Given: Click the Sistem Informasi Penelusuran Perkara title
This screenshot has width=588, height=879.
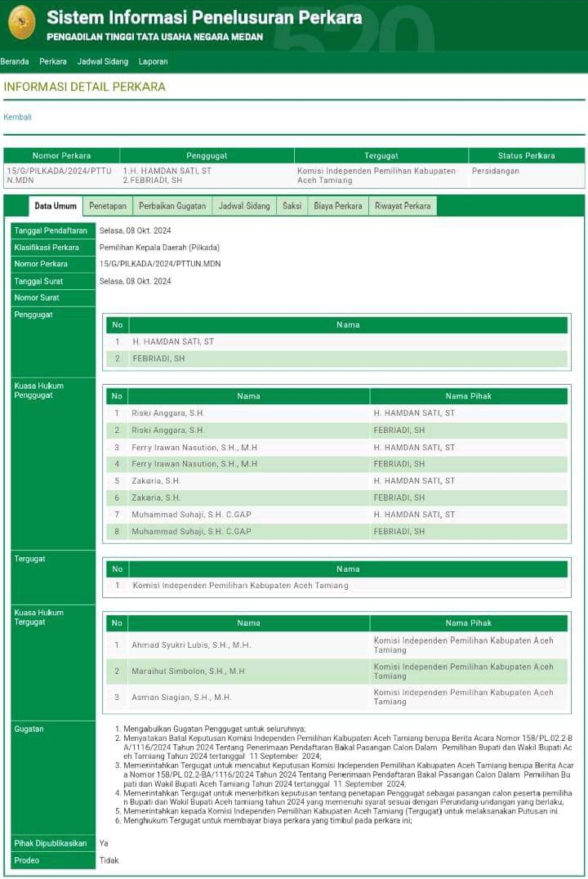Looking at the screenshot, I should tap(204, 17).
